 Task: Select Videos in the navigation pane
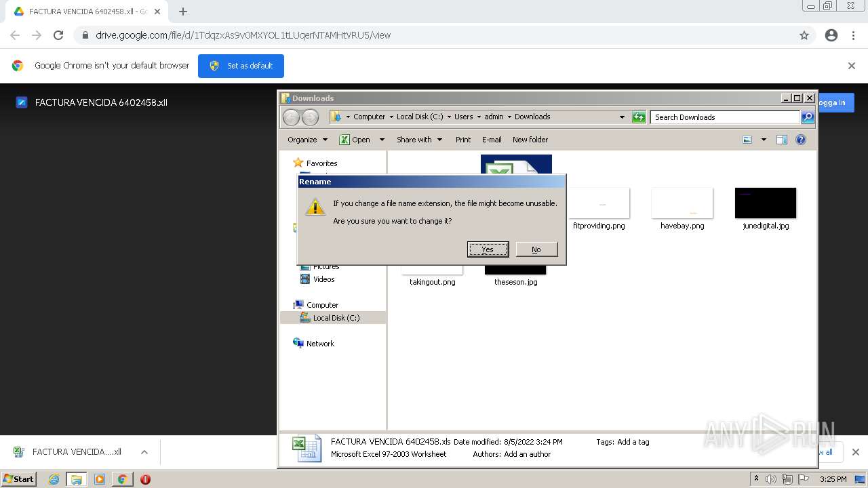[x=317, y=279]
